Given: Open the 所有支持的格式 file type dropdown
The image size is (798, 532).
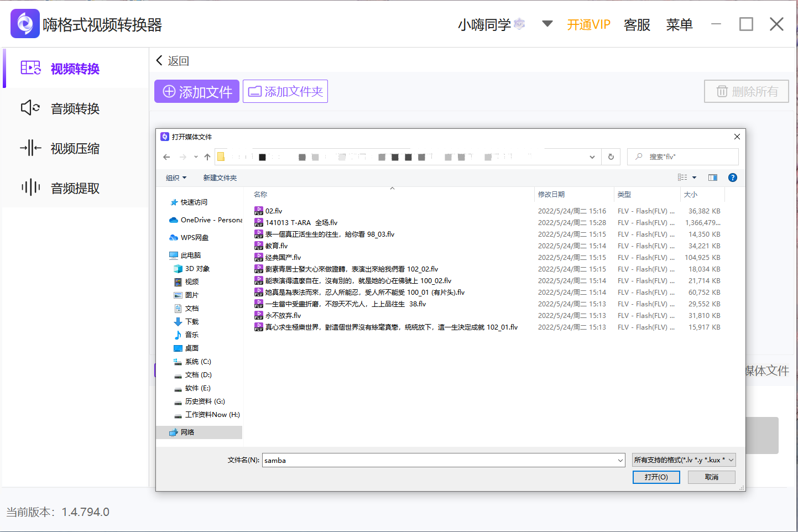Looking at the screenshot, I should click(x=684, y=460).
